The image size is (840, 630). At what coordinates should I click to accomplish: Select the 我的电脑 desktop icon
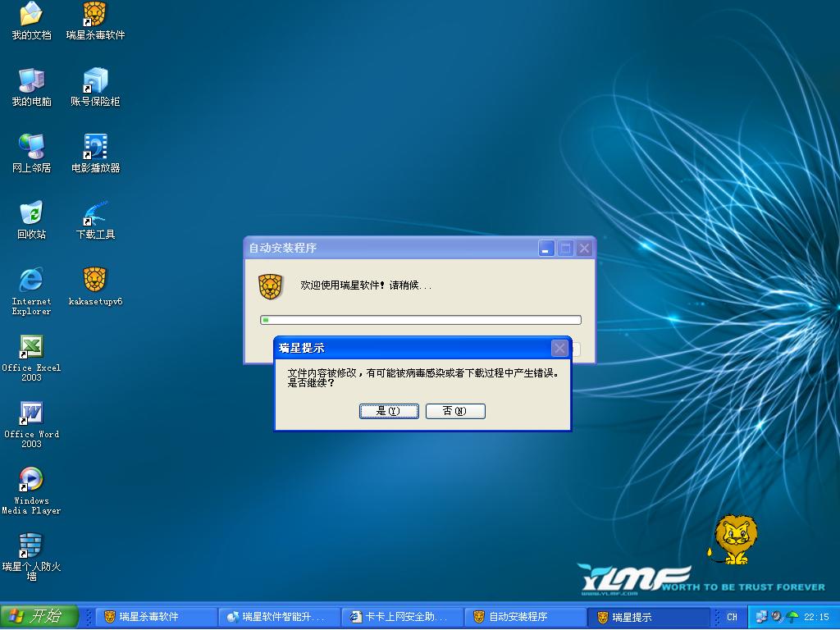point(31,87)
